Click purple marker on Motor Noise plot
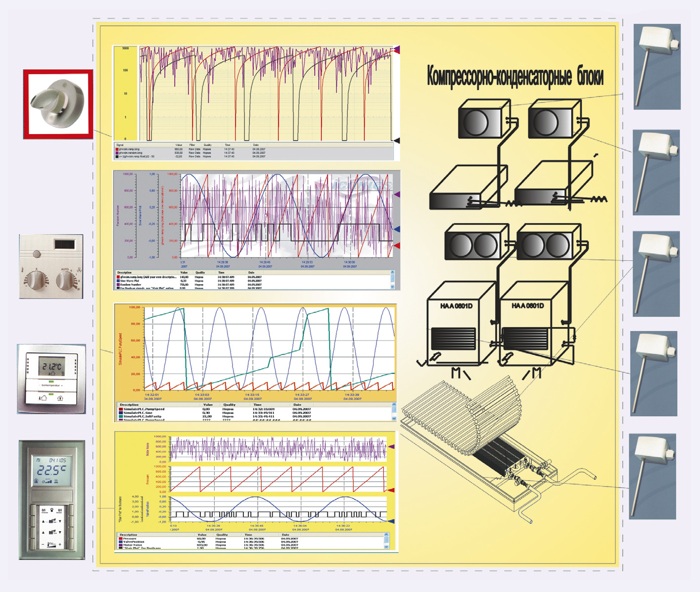The image size is (700, 592). 391,446
